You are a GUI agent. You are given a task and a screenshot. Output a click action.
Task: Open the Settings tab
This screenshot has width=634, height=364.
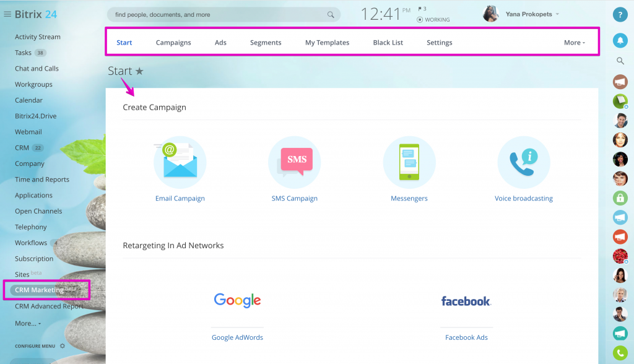(x=440, y=43)
